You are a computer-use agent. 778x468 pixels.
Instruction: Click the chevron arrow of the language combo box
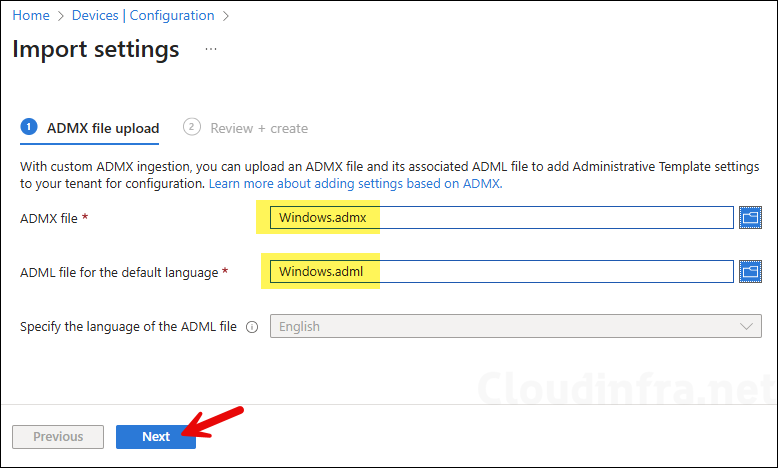click(x=746, y=326)
